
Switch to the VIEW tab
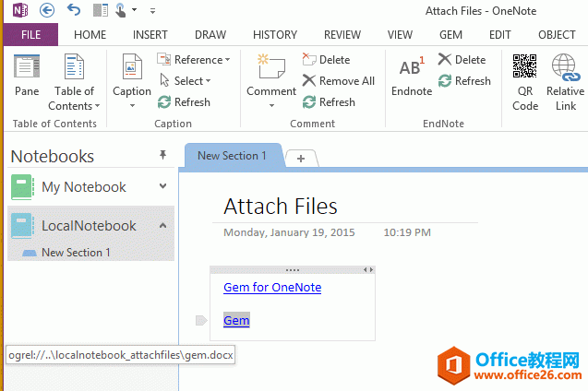coord(400,35)
